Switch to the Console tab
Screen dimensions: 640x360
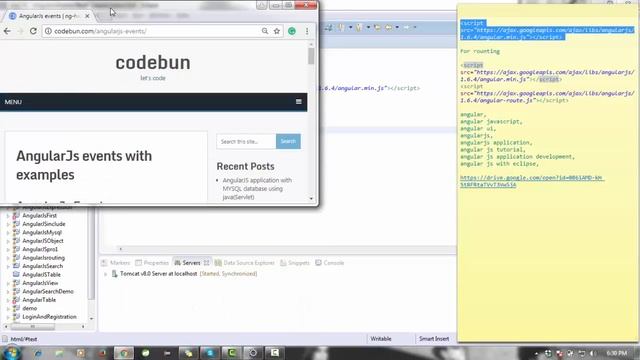click(x=329, y=263)
